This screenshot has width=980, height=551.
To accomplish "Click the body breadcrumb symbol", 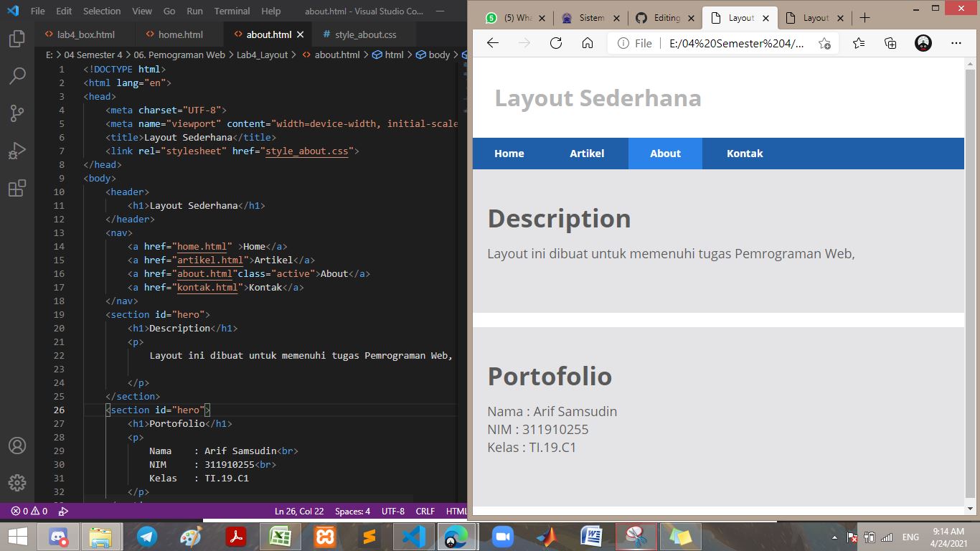I will pyautogui.click(x=433, y=55).
